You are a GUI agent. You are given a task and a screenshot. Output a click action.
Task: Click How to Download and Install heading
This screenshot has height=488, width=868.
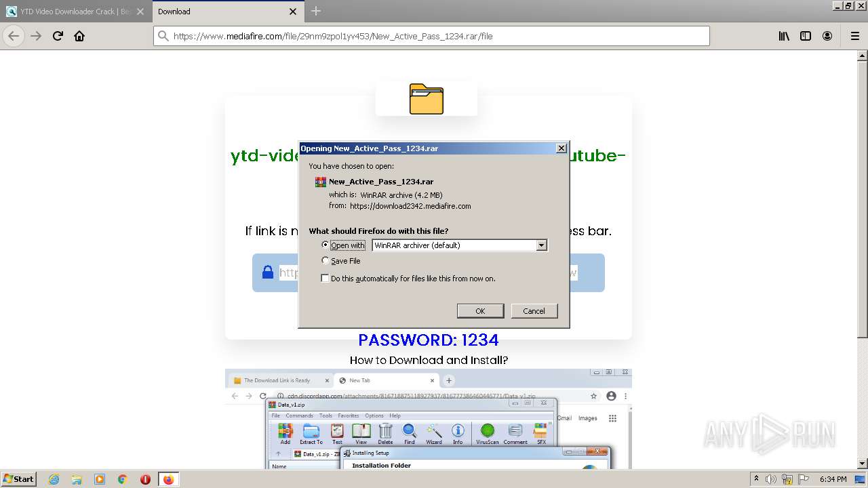coord(429,360)
